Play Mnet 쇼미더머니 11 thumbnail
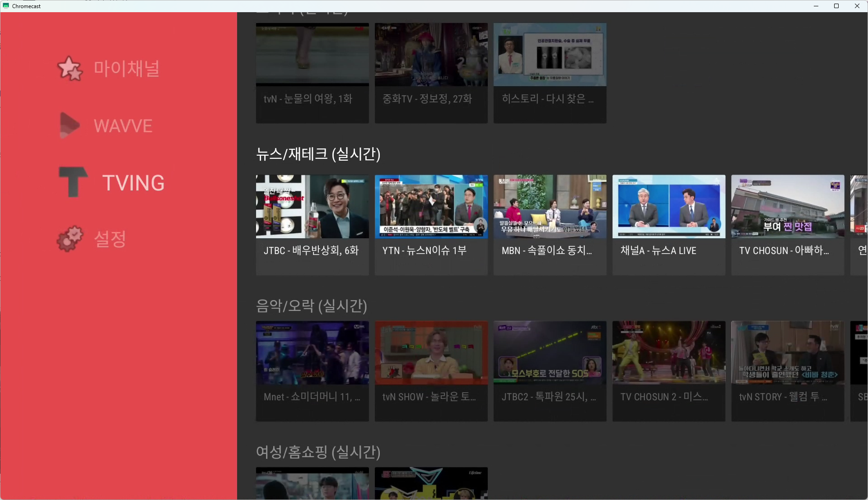Screen dimensions: 868x500 (x=312, y=353)
